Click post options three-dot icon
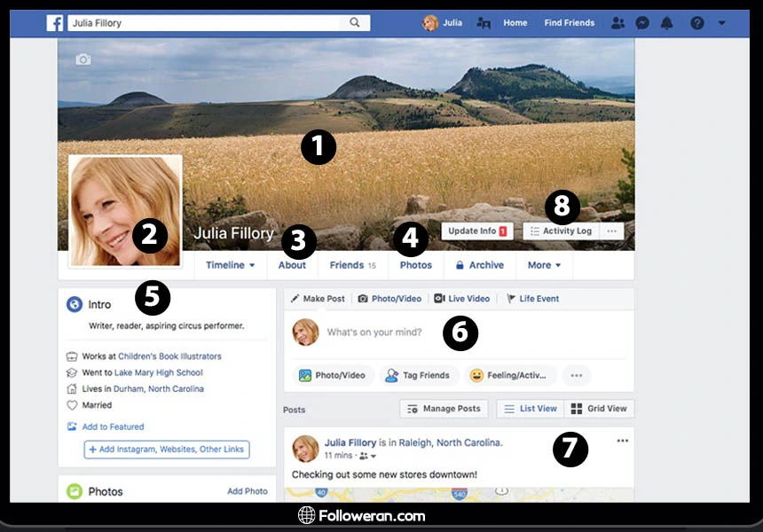The image size is (763, 532). [622, 441]
